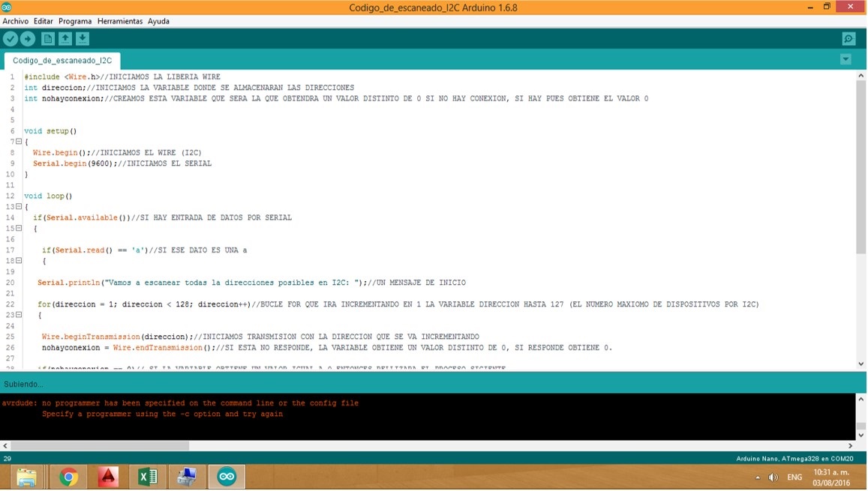Collapse the for-loop fold at line 23

click(x=19, y=315)
